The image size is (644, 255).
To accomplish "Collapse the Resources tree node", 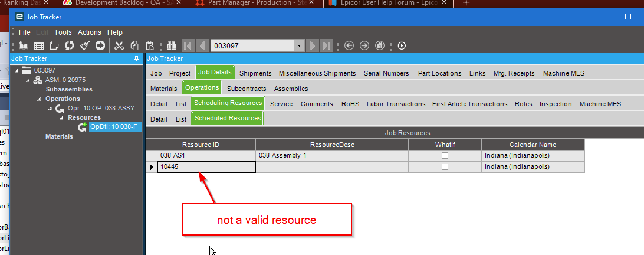I will (x=61, y=118).
